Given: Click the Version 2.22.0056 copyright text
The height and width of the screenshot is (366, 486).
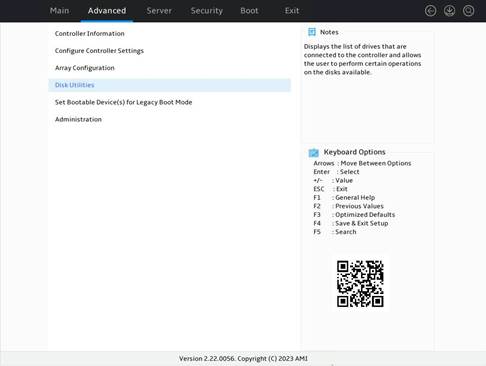Looking at the screenshot, I should (x=243, y=359).
